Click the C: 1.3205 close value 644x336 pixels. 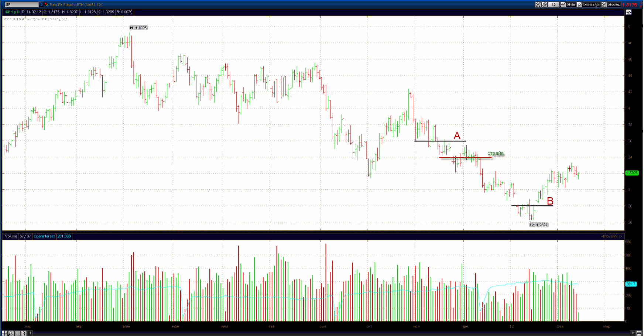(106, 12)
